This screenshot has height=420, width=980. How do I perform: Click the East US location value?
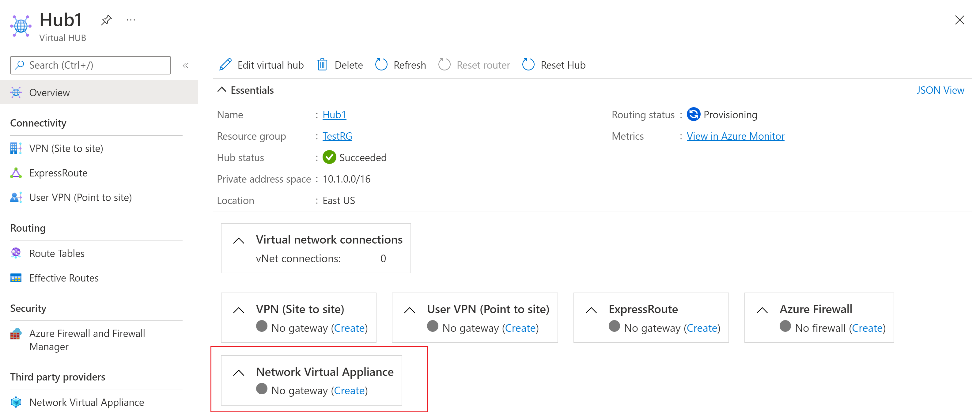[x=339, y=200]
